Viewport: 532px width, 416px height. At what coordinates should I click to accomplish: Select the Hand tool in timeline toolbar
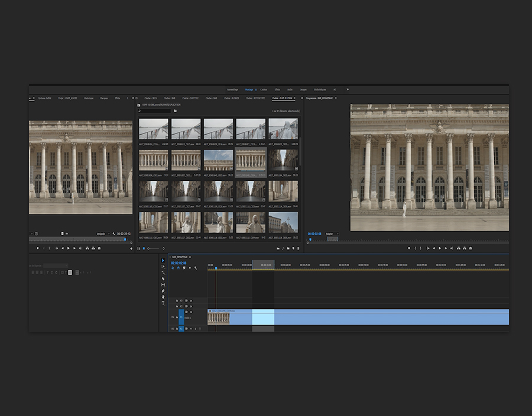(x=163, y=297)
